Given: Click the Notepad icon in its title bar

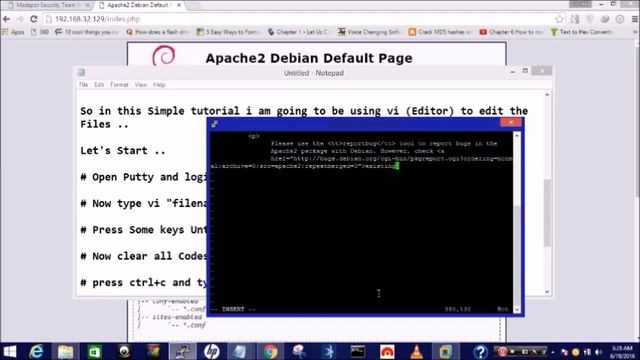Looking at the screenshot, I should point(81,73).
